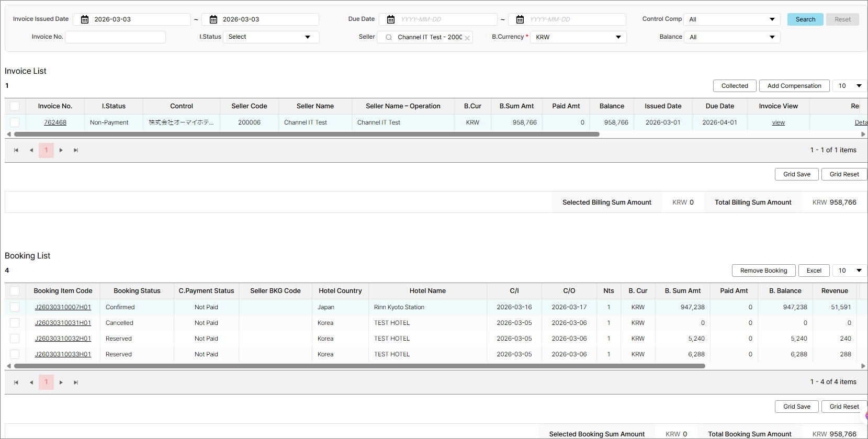Open the Due Date end calendar icon
Image resolution: width=868 pixels, height=439 pixels.
click(x=520, y=19)
